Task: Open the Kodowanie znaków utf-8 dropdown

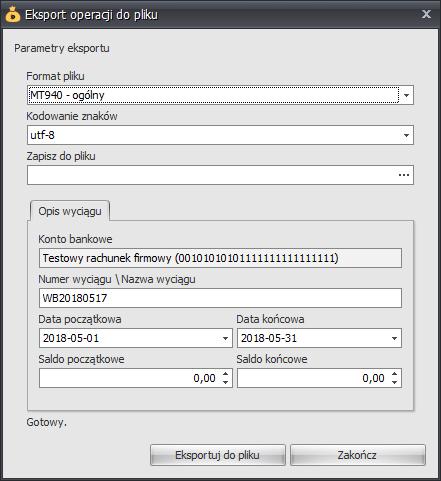Action: point(406,135)
